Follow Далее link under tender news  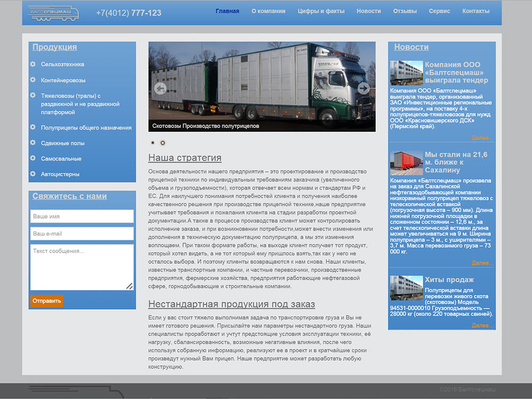click(x=482, y=138)
